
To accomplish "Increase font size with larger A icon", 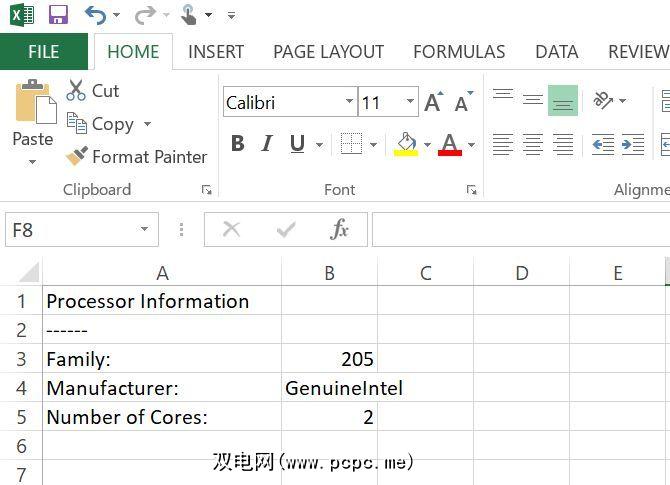I will 433,102.
